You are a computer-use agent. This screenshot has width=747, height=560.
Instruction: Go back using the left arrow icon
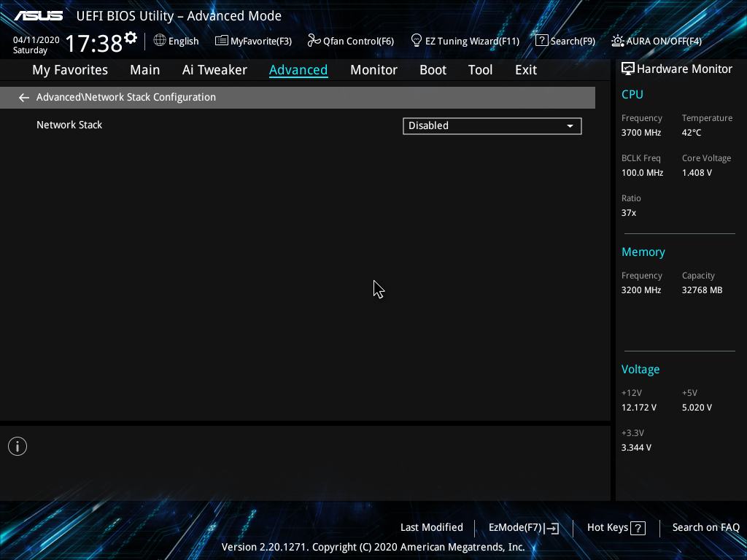23,98
